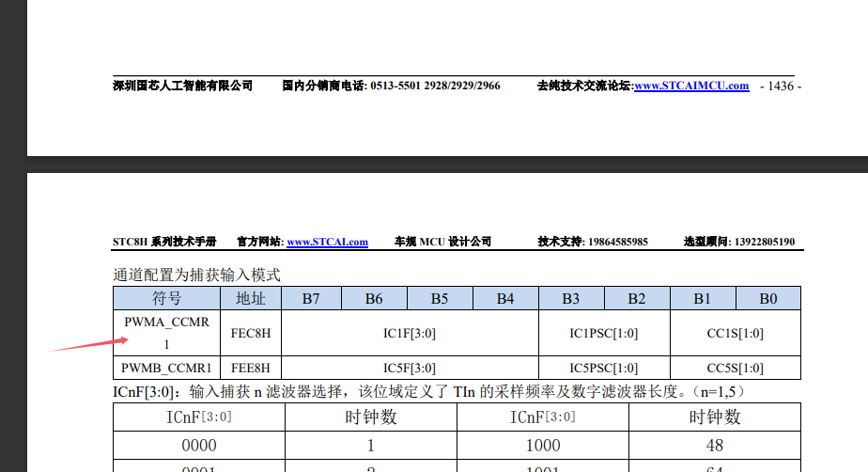Click the clock count cell 48
This screenshot has width=868, height=472.
click(x=715, y=446)
